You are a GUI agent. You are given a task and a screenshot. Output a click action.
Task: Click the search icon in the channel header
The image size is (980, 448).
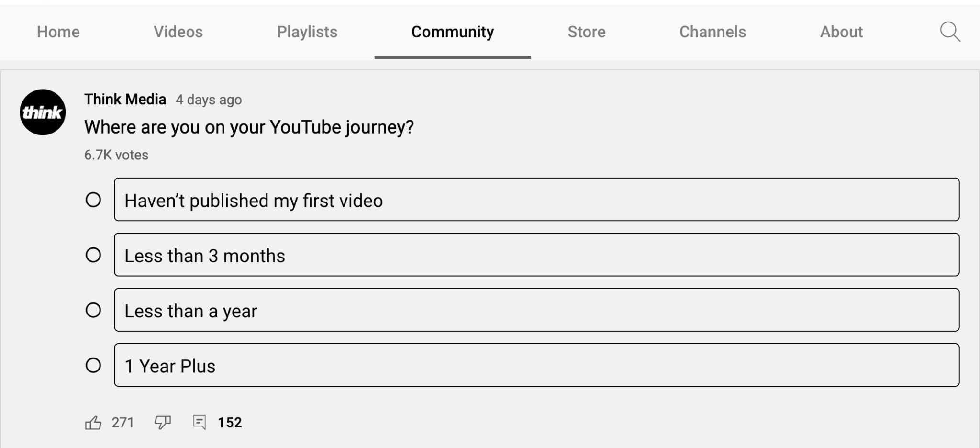coord(950,32)
